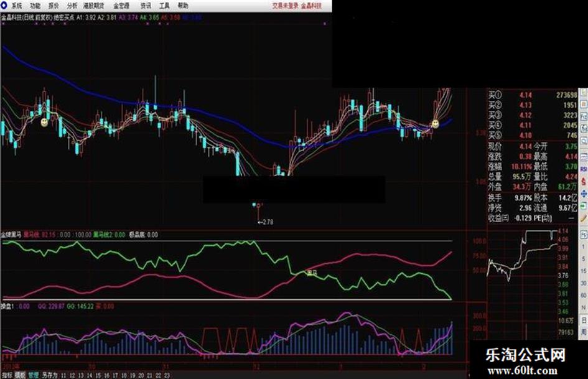The height and width of the screenshot is (379, 588).
Task: Open the 资讯 menu
Action: click(146, 6)
